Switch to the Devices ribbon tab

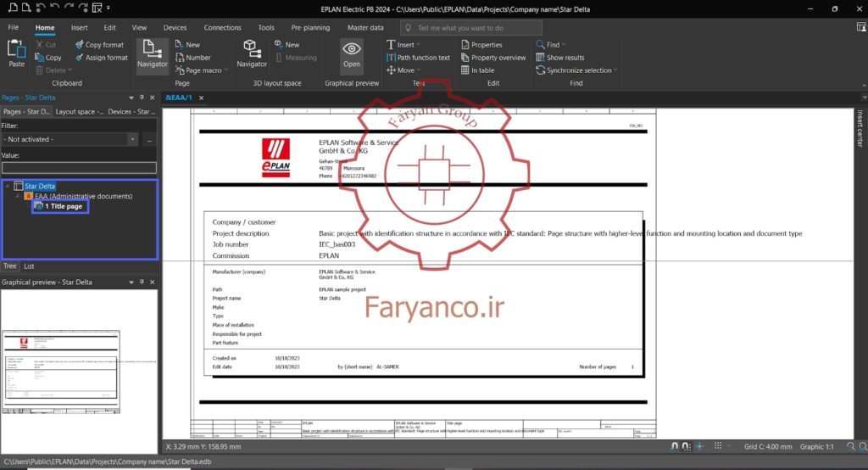(175, 27)
